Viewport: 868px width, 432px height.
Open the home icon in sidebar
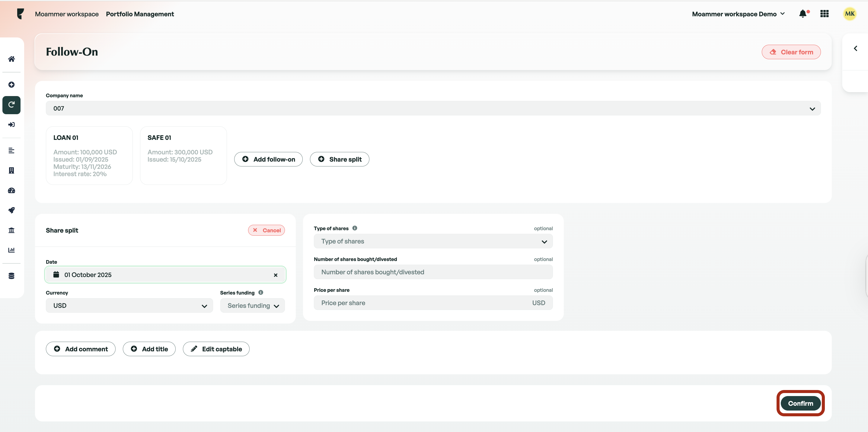(x=11, y=59)
